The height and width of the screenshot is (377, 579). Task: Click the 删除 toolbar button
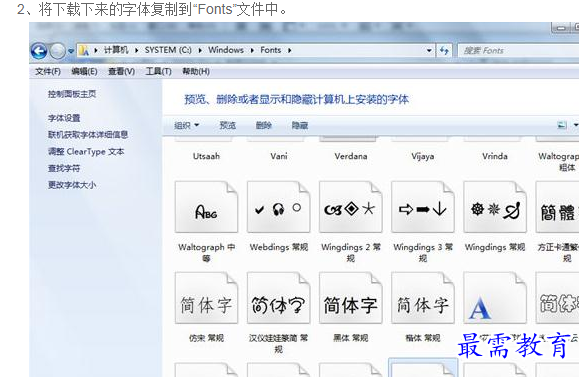pos(264,126)
